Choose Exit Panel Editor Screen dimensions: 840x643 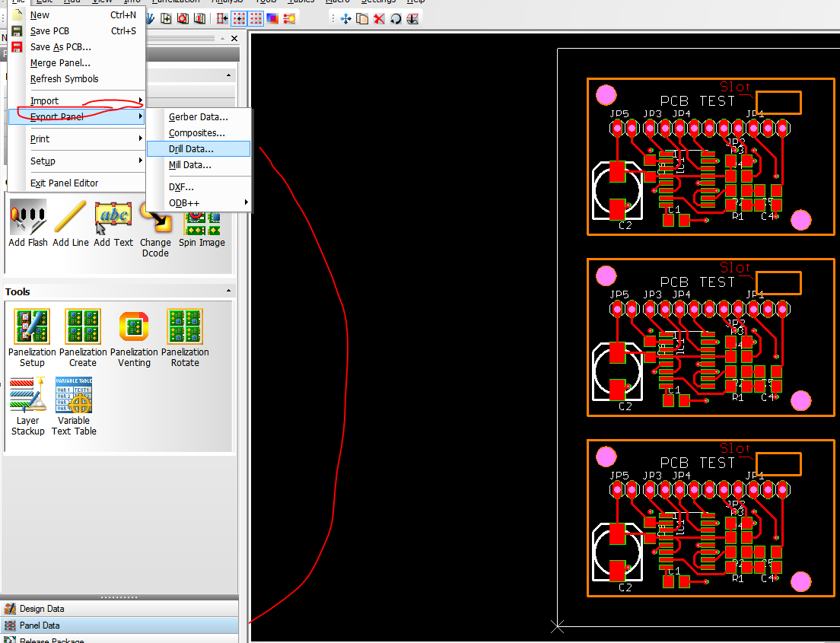[x=77, y=183]
